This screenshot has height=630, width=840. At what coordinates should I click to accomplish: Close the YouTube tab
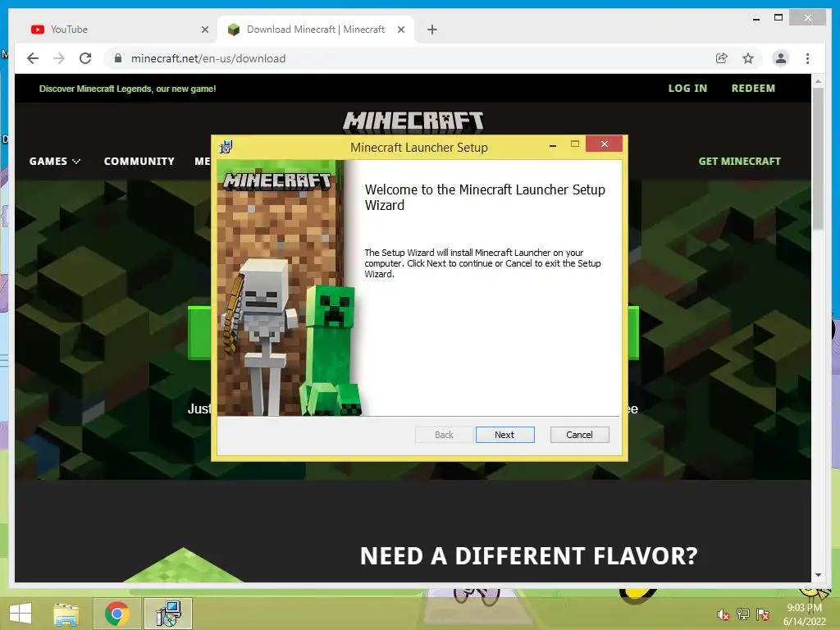click(204, 30)
